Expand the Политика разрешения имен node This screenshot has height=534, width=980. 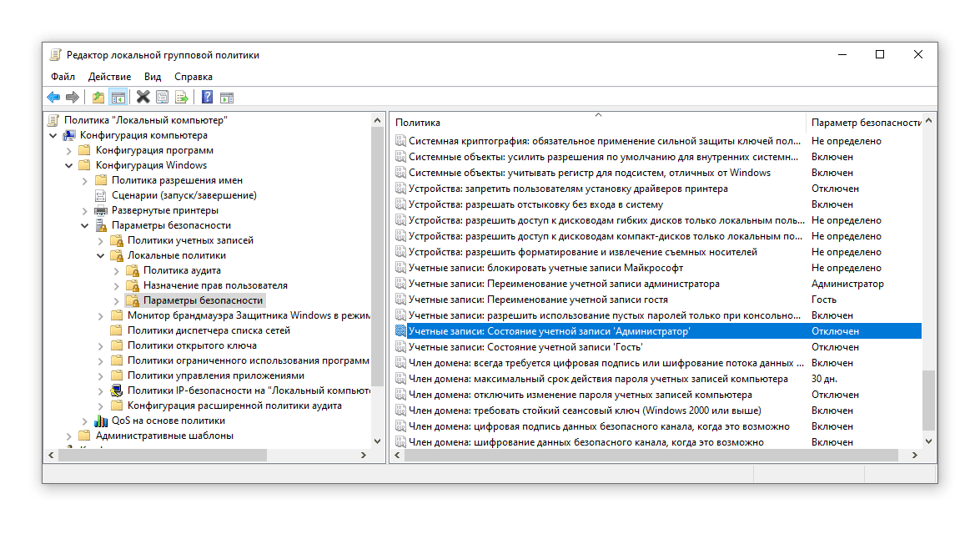[x=85, y=180]
